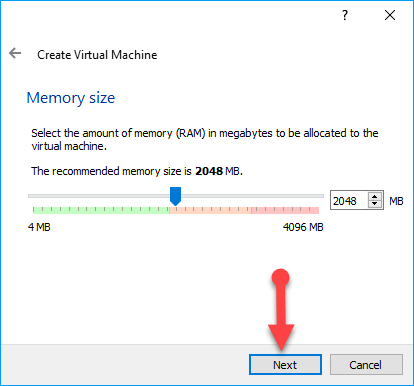Decrease memory with the spinbox down arrow
Screen dimensions: 414x386
[x=375, y=204]
